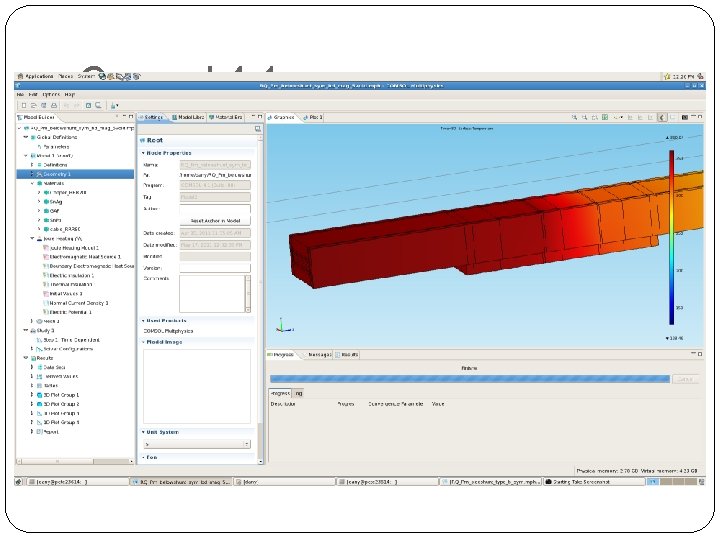Collapse the Global Definitions tree node
Viewport: 720px width, 540px height.
(26, 137)
